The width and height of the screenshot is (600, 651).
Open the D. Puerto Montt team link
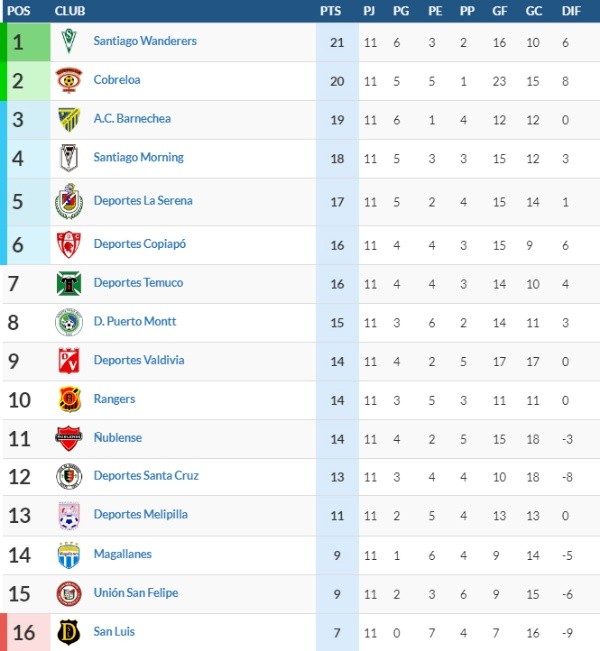[135, 321]
